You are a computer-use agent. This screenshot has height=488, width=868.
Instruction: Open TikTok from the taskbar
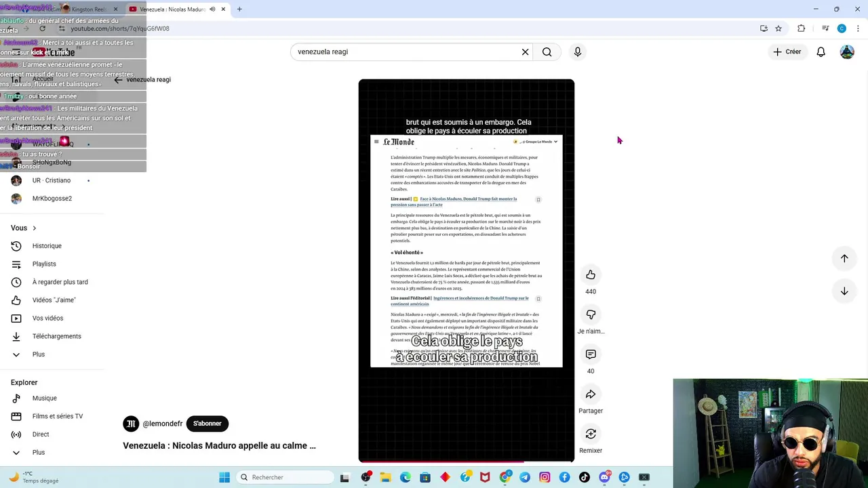click(x=585, y=477)
